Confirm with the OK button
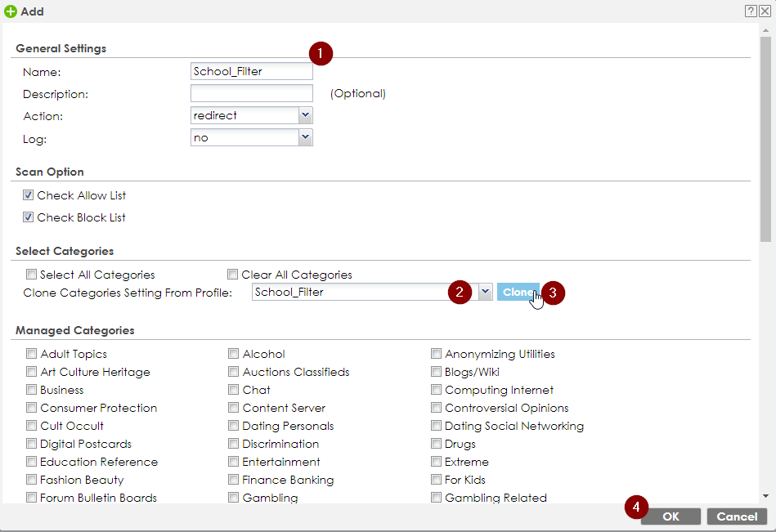776x532 pixels. click(671, 516)
